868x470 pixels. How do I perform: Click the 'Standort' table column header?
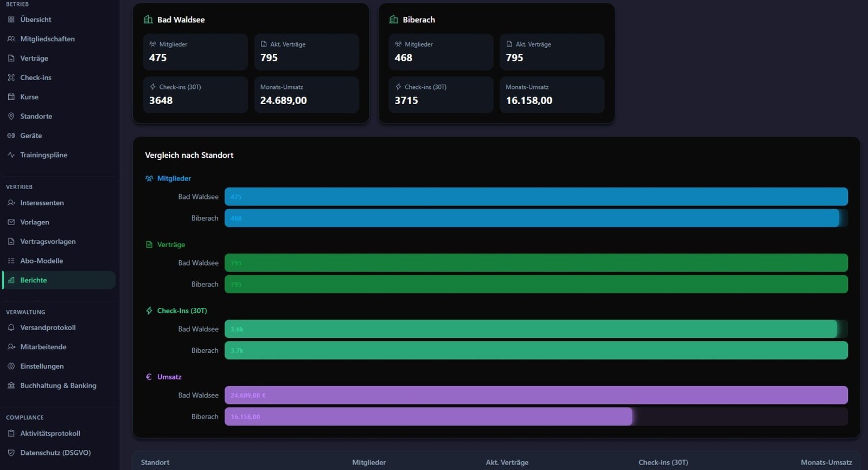[155, 462]
